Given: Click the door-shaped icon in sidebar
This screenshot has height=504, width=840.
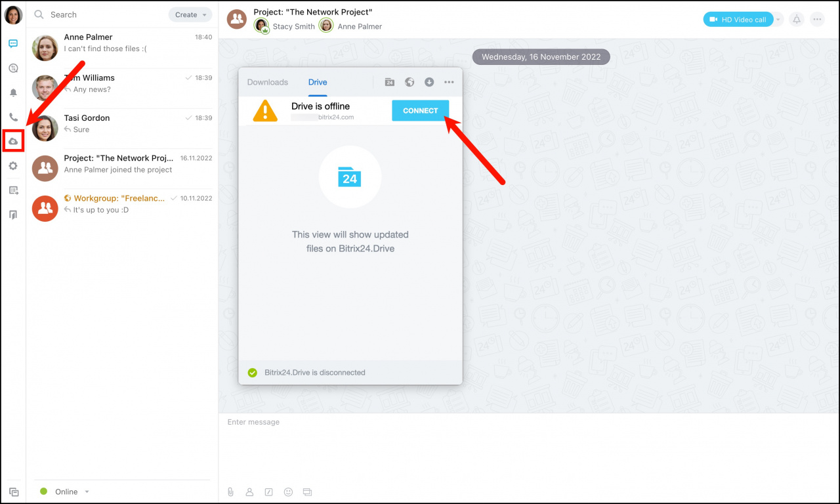Looking at the screenshot, I should pyautogui.click(x=13, y=215).
